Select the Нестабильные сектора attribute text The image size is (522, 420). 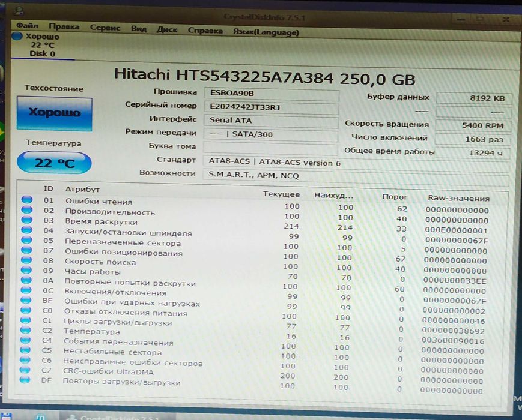[x=112, y=352]
